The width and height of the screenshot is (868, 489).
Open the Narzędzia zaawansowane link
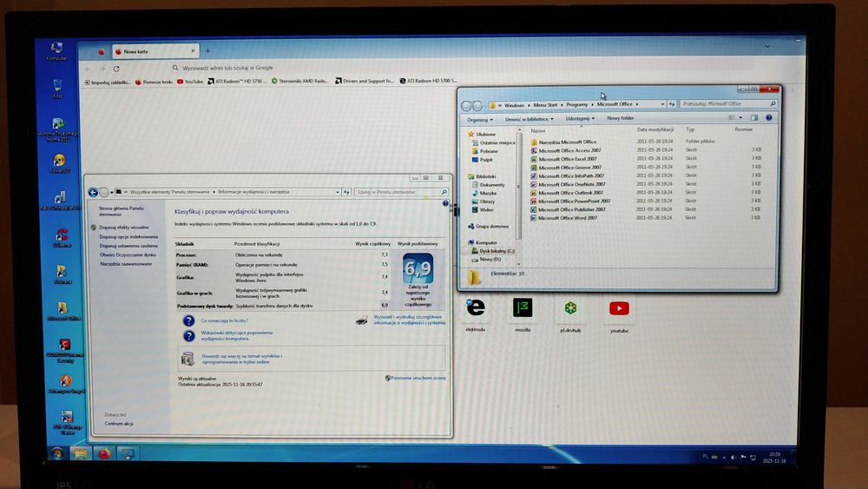click(126, 264)
